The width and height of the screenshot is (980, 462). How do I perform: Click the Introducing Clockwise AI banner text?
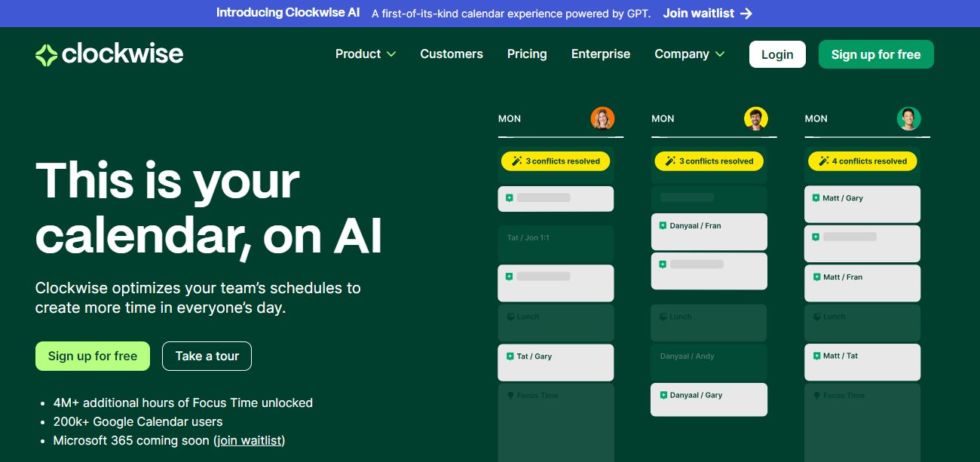point(288,13)
